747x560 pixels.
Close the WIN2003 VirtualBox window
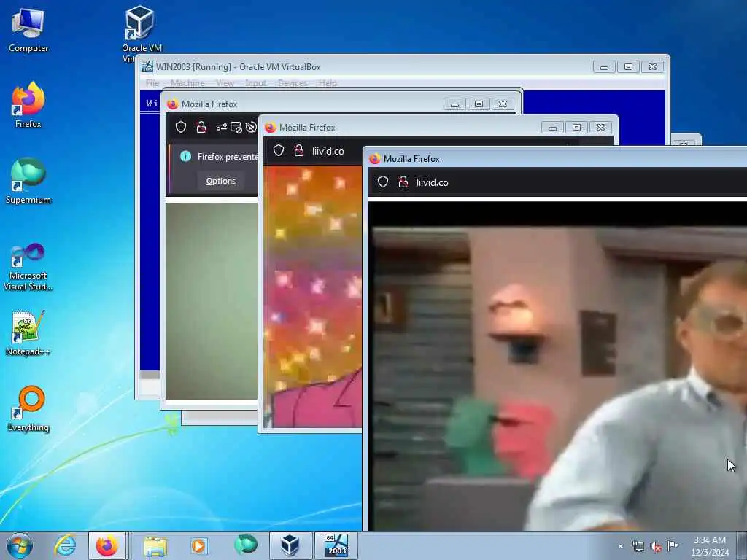(653, 66)
